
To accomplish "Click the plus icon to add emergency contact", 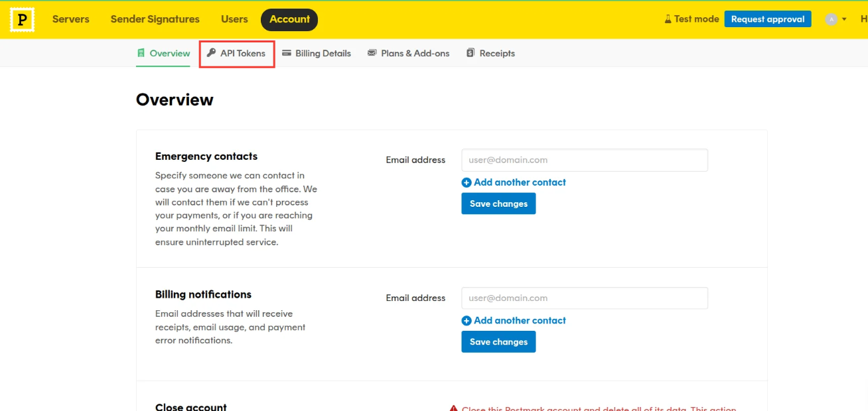I will click(467, 182).
